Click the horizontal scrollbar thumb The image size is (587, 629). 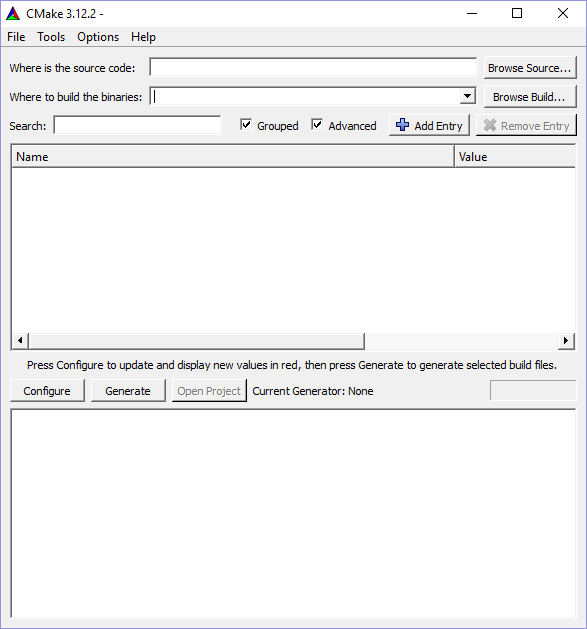coord(197,341)
